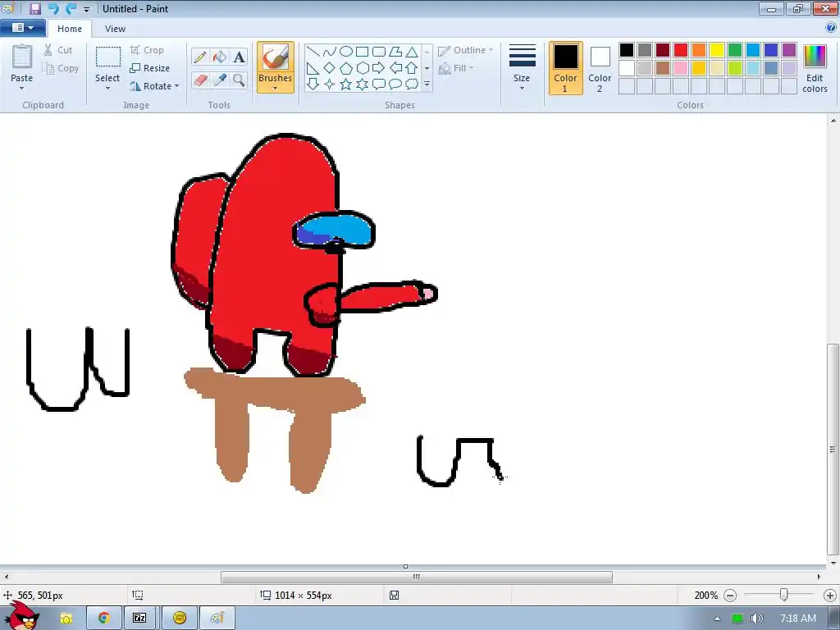Choose the Down arrow shape
This screenshot has width=840, height=630.
tap(313, 84)
